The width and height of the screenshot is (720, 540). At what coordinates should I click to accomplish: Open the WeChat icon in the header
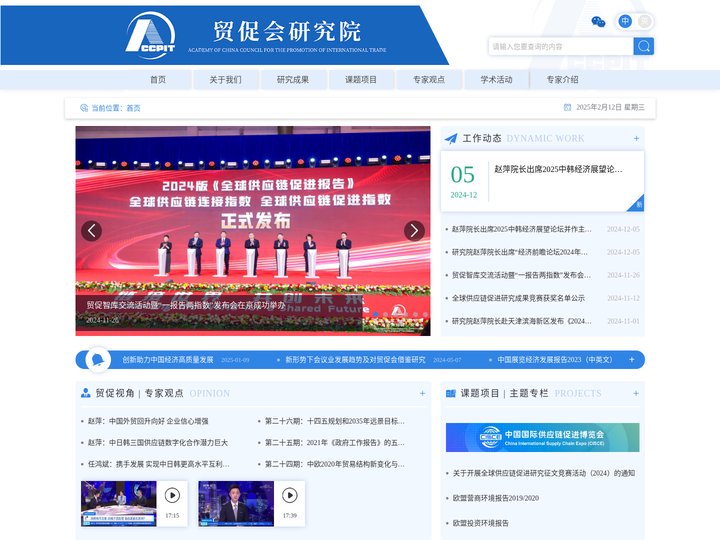coord(598,22)
